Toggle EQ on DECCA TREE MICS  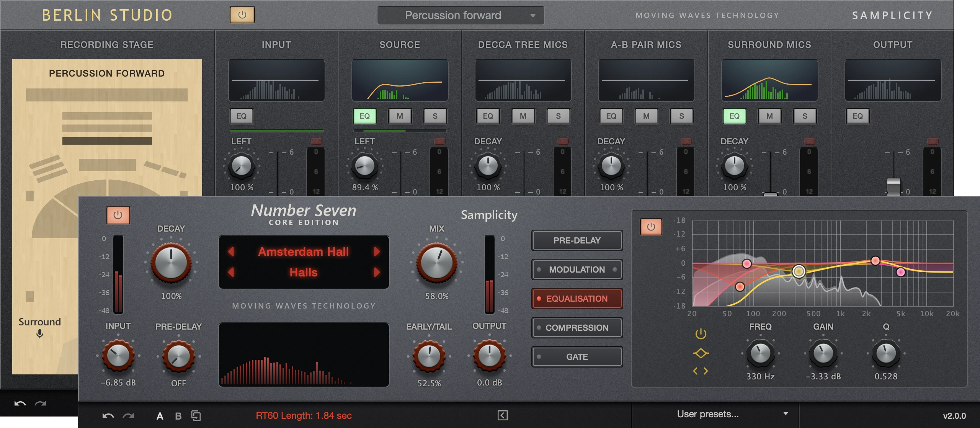pyautogui.click(x=488, y=116)
